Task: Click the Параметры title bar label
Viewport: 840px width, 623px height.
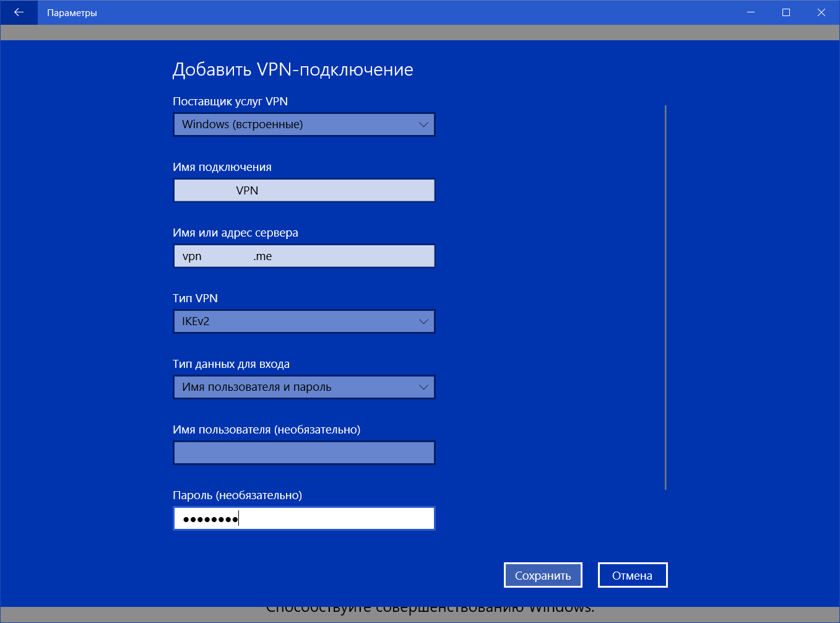Action: (71, 12)
